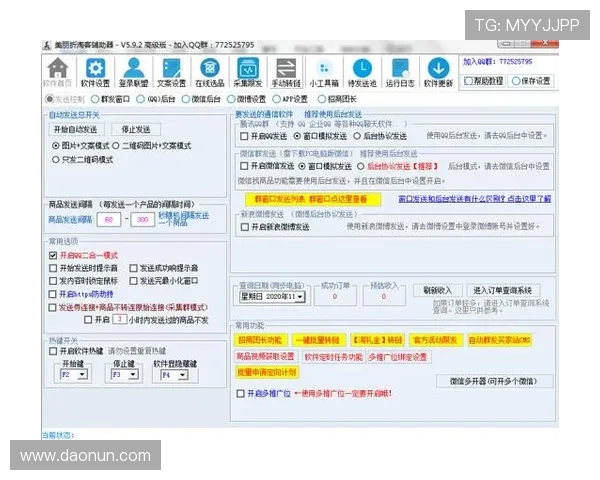
Task: Click the 进入订单查询系统 button
Action: 503,290
